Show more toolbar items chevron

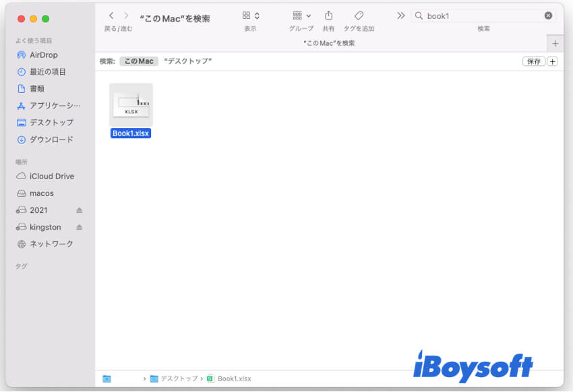pos(401,15)
